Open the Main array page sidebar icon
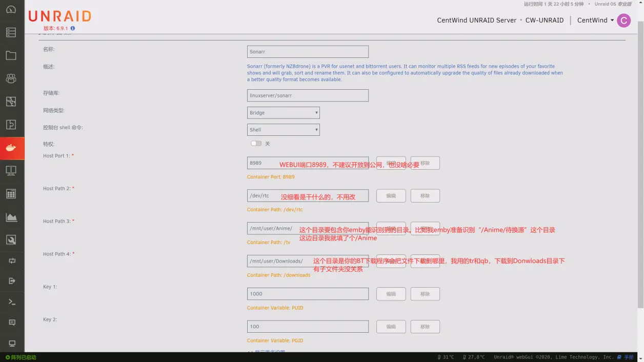 [11, 32]
